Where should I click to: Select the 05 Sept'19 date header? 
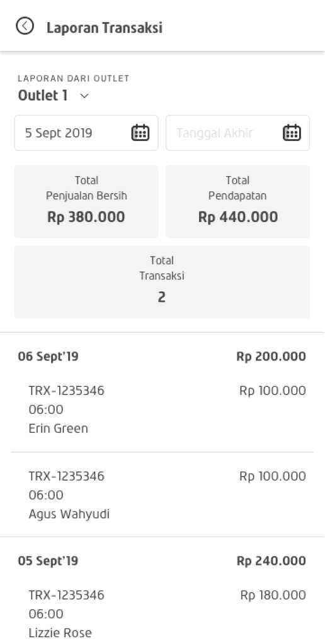[x=48, y=560]
